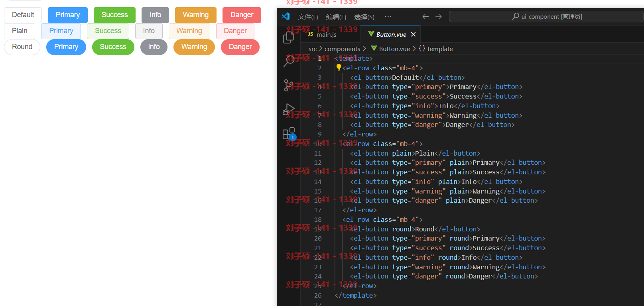Image resolution: width=644 pixels, height=306 pixels.
Task: Click "round>Success" code on line 21
Action: point(475,248)
